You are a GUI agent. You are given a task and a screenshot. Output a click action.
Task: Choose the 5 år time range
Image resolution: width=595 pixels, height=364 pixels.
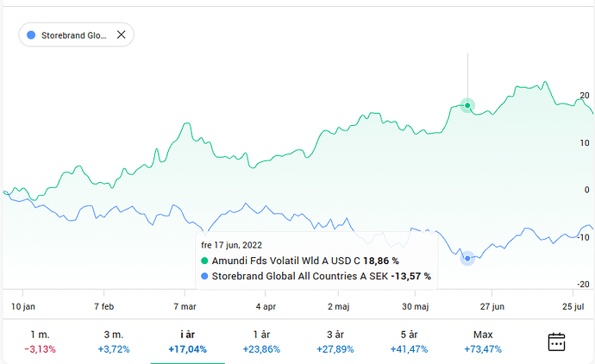[x=410, y=342]
